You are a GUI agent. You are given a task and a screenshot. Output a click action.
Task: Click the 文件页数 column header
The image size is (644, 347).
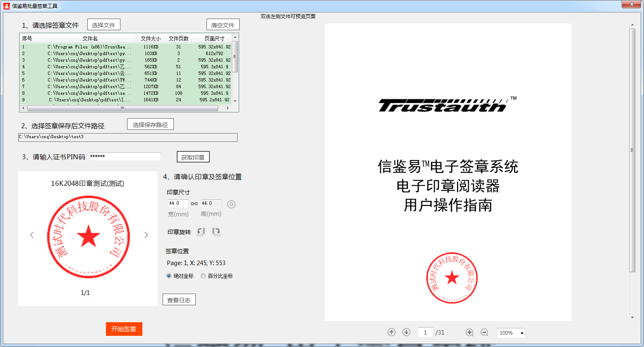click(x=178, y=38)
